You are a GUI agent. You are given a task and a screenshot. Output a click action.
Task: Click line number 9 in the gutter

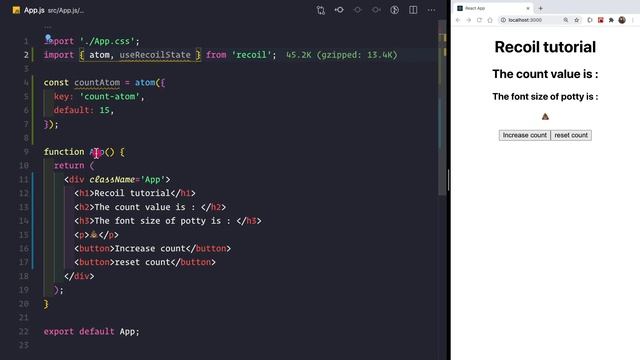[26, 152]
